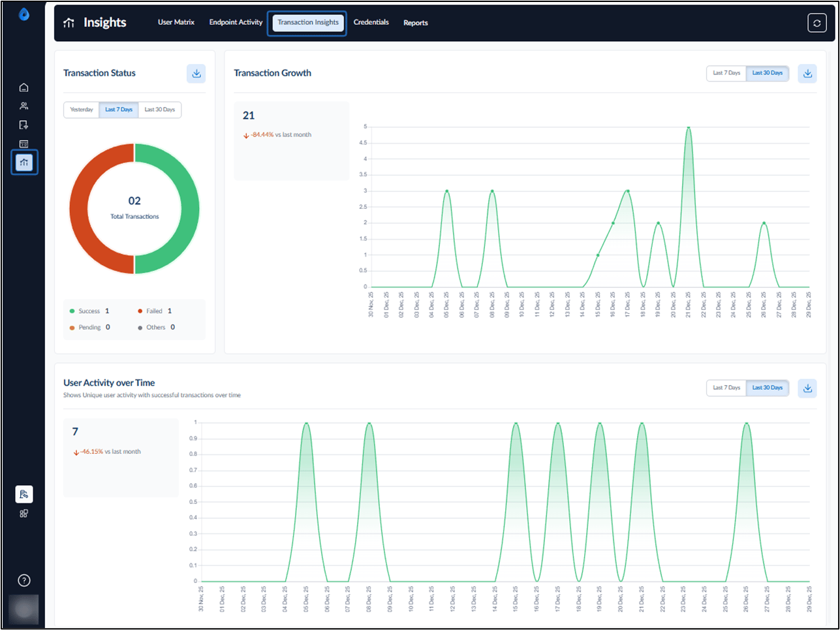Screen dimensions: 840x630
Task: Switch User Activity to Last 7 Days
Action: pos(726,388)
